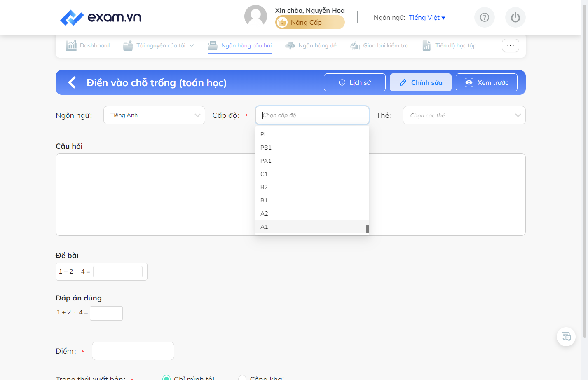Viewport: 588px width, 380px height.
Task: Click the Tiến độ học tập report icon
Action: point(427,45)
